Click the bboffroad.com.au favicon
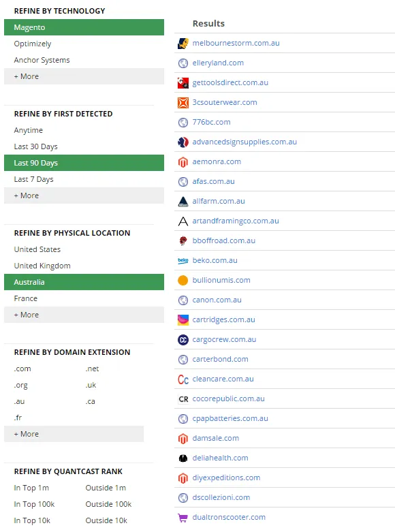The width and height of the screenshot is (395, 532). point(183,241)
